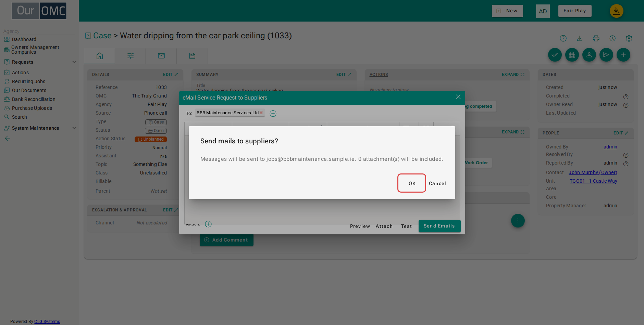Open the help icon in case toolbar
644x325 pixels.
pos(563,38)
